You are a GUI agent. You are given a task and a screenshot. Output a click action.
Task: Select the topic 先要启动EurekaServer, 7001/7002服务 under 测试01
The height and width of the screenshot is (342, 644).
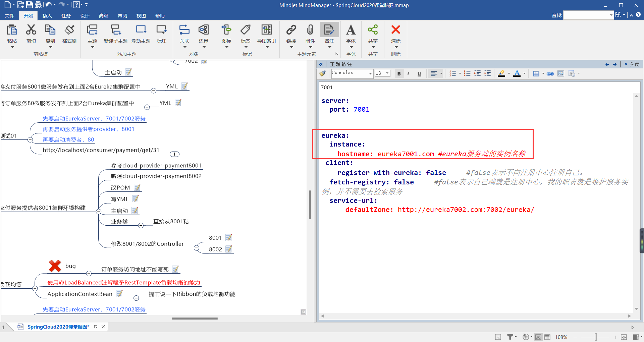(x=94, y=119)
